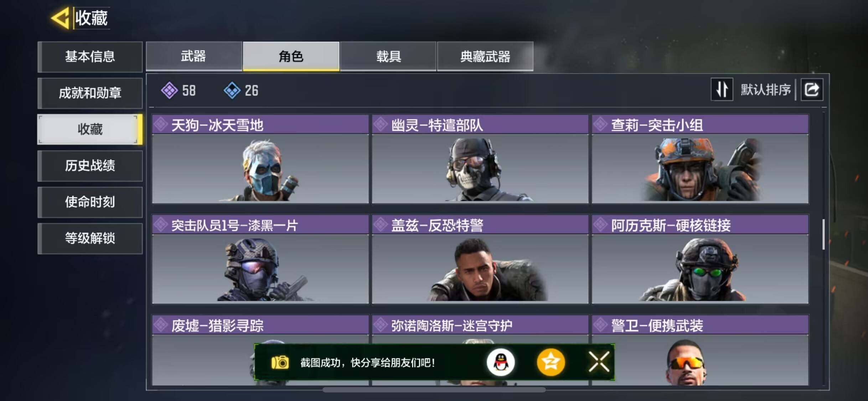
Task: Click the yellow back arrow icon
Action: point(60,18)
